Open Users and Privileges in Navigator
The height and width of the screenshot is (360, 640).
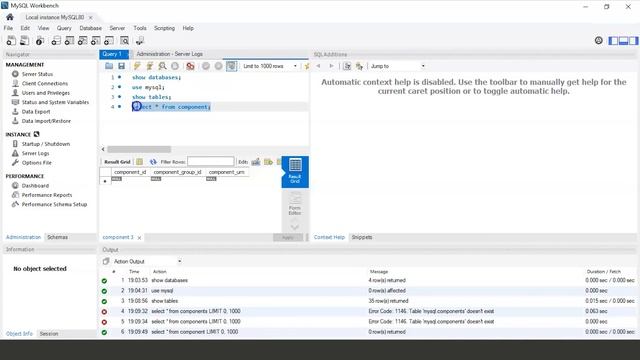[x=46, y=93]
